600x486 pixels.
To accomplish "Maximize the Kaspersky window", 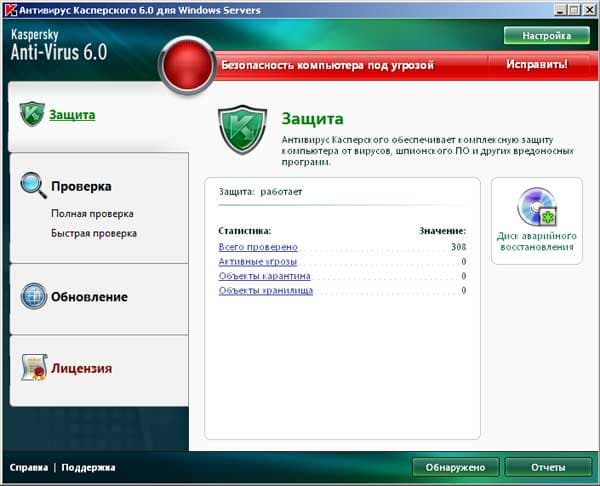I will tap(574, 10).
